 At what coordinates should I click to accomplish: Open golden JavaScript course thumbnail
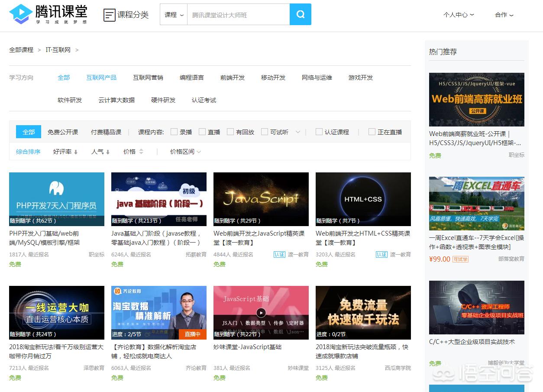261,199
